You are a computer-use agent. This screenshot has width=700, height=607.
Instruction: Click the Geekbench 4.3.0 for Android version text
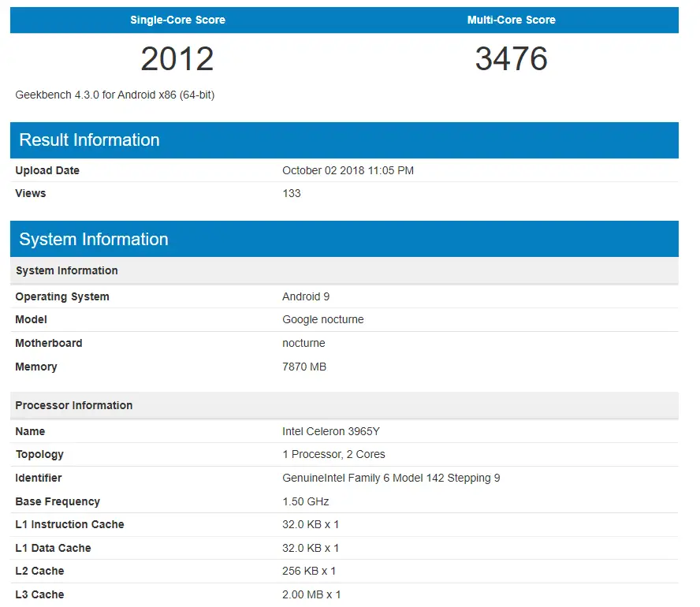[115, 95]
